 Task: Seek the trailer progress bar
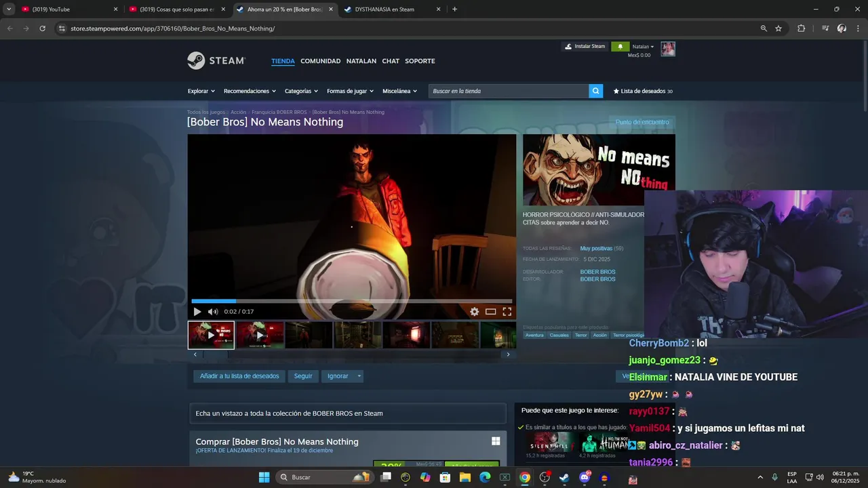coord(351,301)
